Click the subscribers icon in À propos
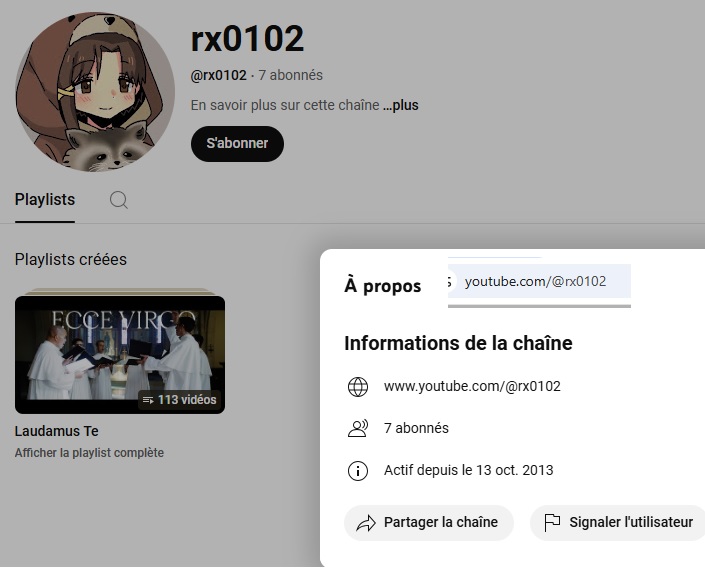 point(358,429)
